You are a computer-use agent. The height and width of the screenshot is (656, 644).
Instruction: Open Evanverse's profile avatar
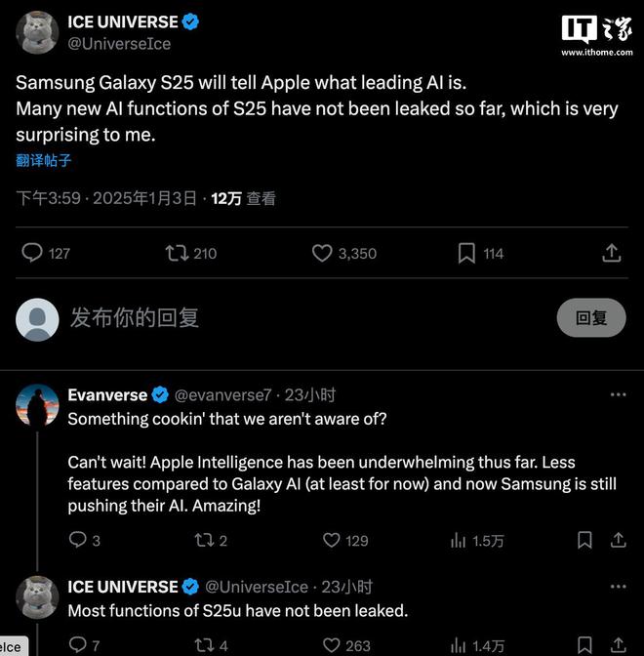[37, 405]
